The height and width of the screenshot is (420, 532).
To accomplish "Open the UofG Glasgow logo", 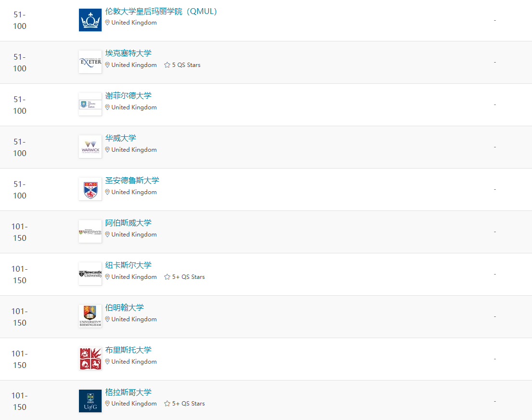I will [x=90, y=401].
